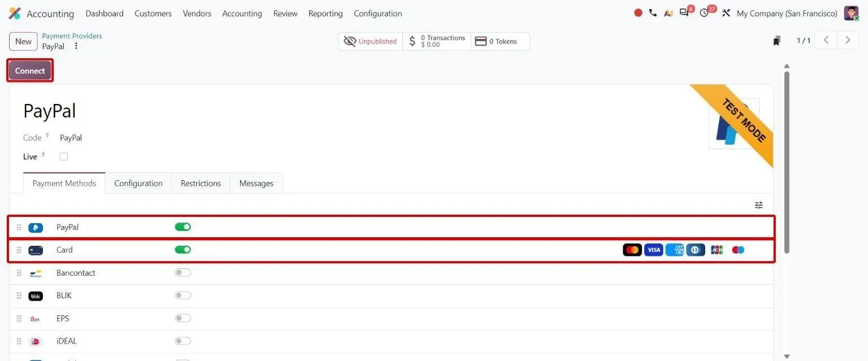The width and height of the screenshot is (868, 361).
Task: Toggle the Unpublished status button
Action: pyautogui.click(x=371, y=41)
